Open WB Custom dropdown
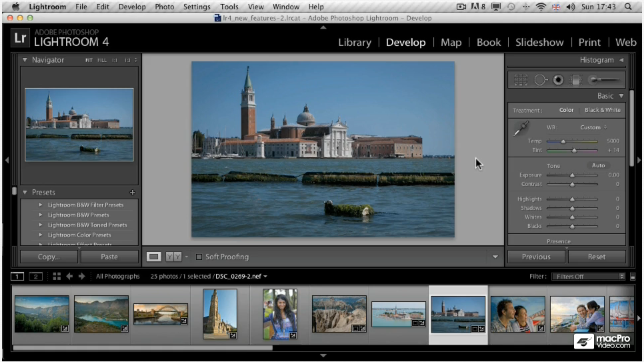644x362 pixels. [x=593, y=127]
